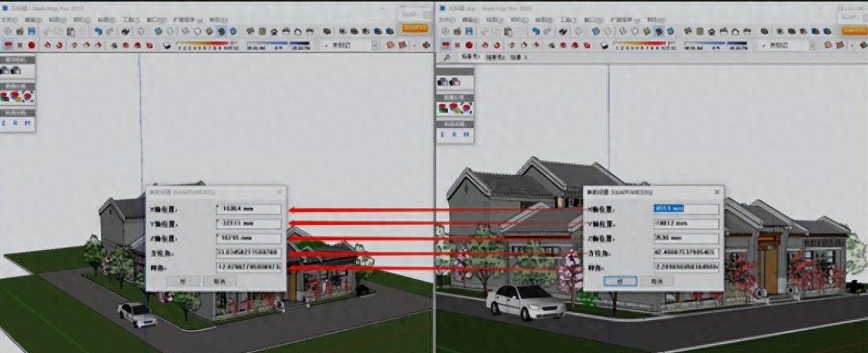The height and width of the screenshot is (353, 868).
Task: Enable X-ray style in left window
Action: pos(158,31)
